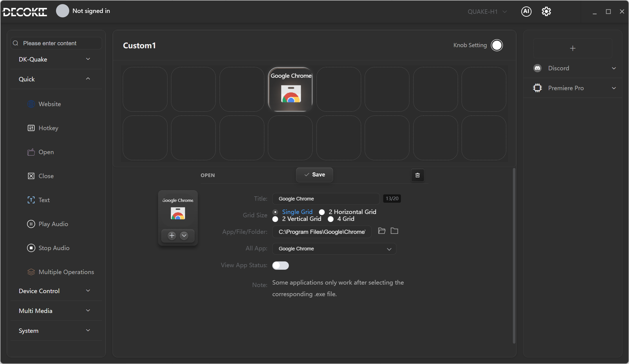Viewport: 629px width, 364px height.
Task: Click the Custom1 profile title
Action: point(139,45)
